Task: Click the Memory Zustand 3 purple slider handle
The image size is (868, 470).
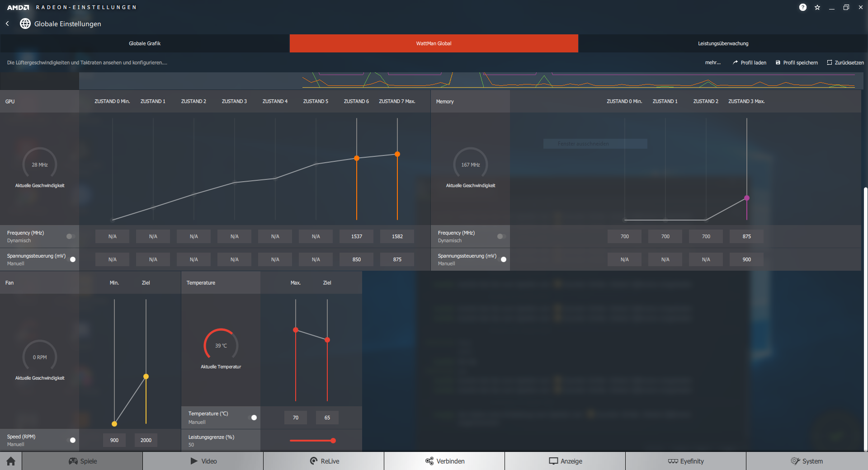Action: click(747, 198)
